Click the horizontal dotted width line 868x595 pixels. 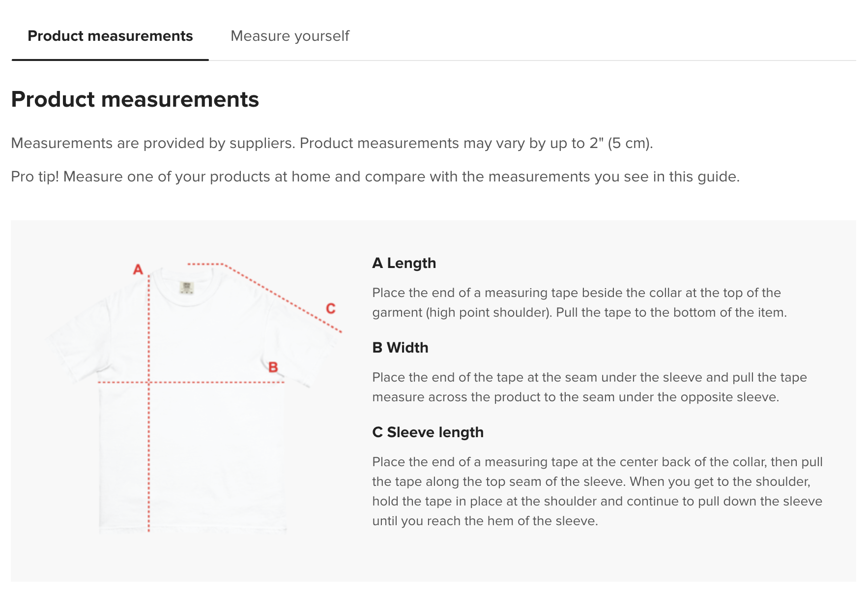[x=191, y=382]
